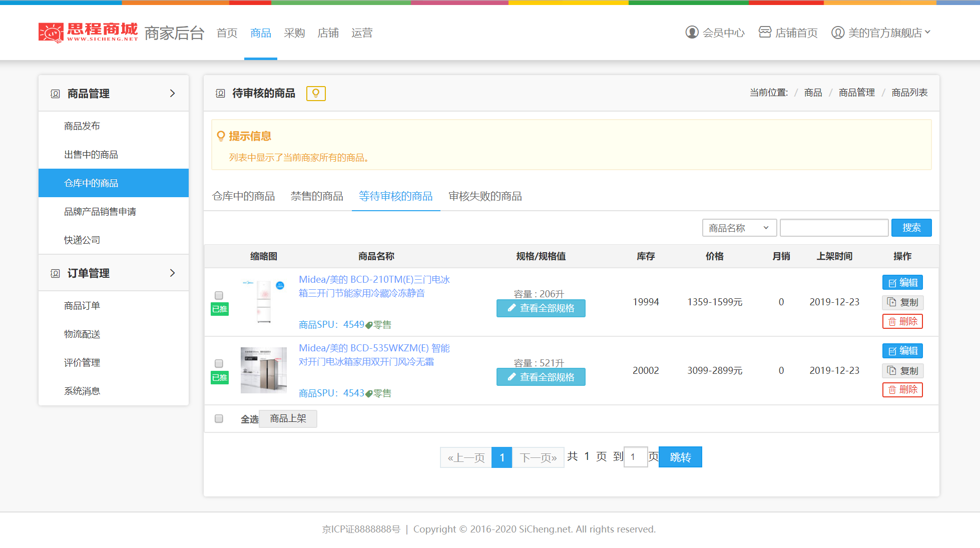Edit the BCD-535WKZM product
980x548 pixels.
pos(902,351)
